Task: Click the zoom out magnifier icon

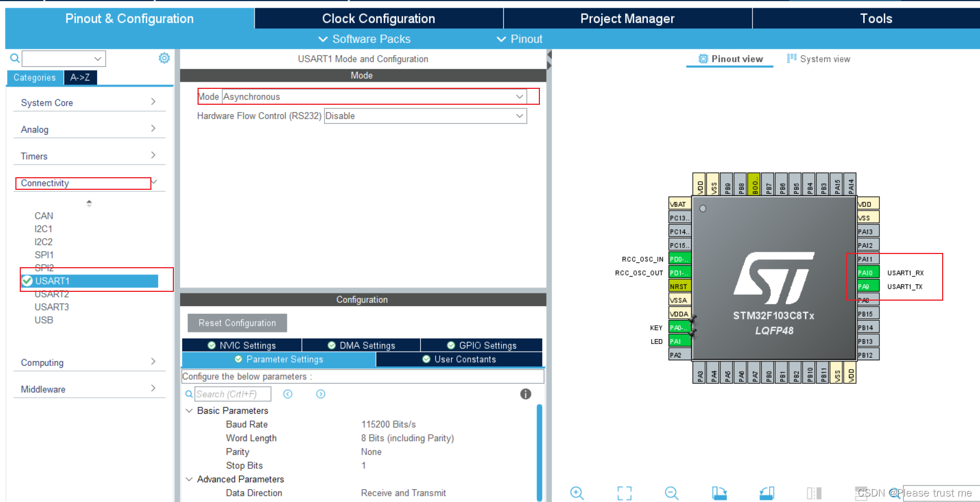Action: tap(672, 493)
